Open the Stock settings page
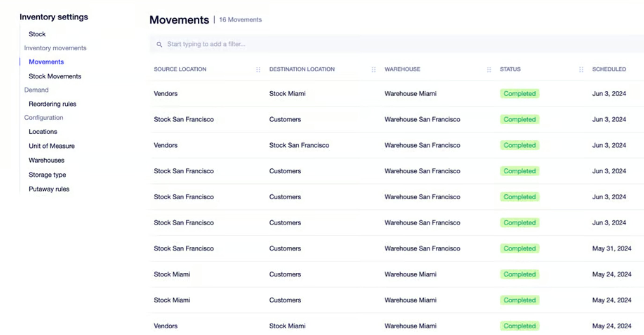 click(x=37, y=34)
